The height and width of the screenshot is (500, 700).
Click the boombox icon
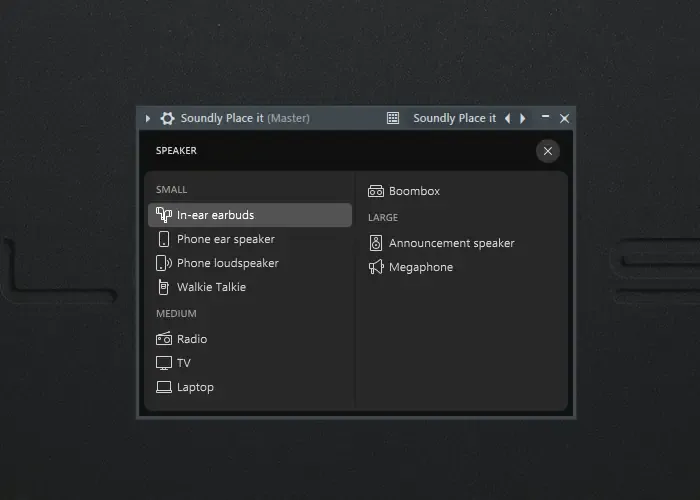(376, 191)
